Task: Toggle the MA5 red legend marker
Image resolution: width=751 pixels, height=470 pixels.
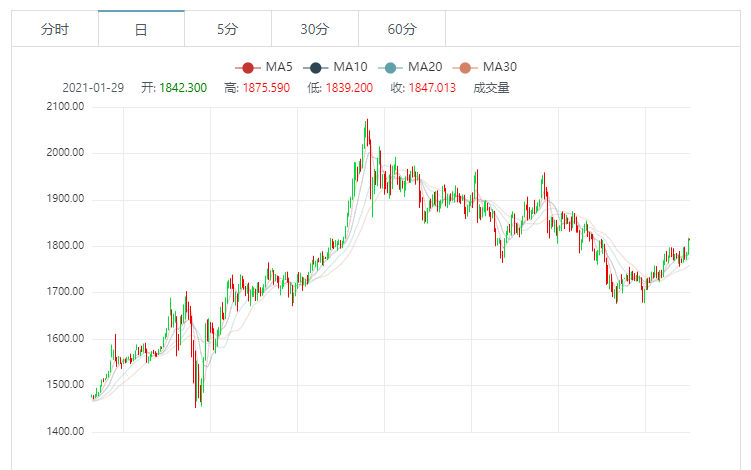Action: click(x=247, y=67)
